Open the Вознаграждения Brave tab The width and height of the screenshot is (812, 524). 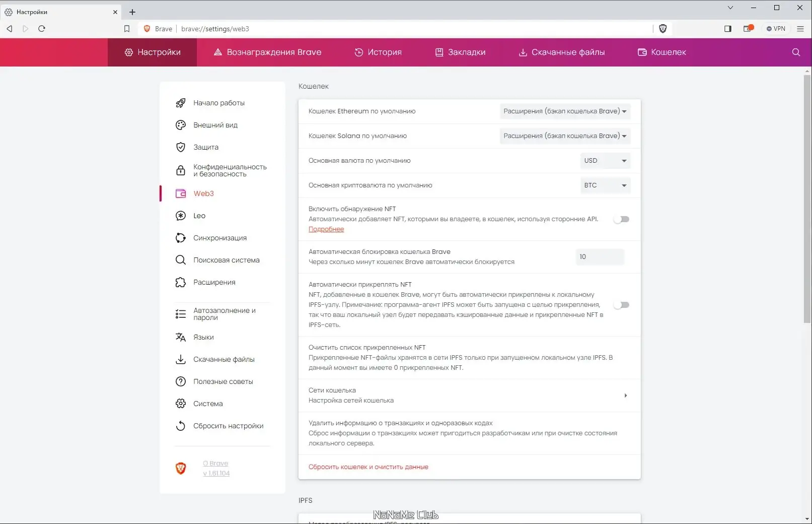point(267,52)
